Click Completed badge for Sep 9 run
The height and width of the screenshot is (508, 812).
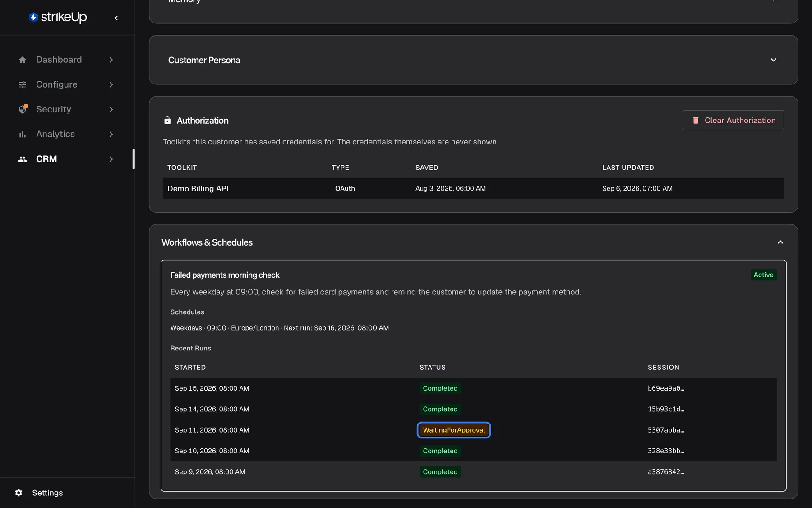click(440, 472)
